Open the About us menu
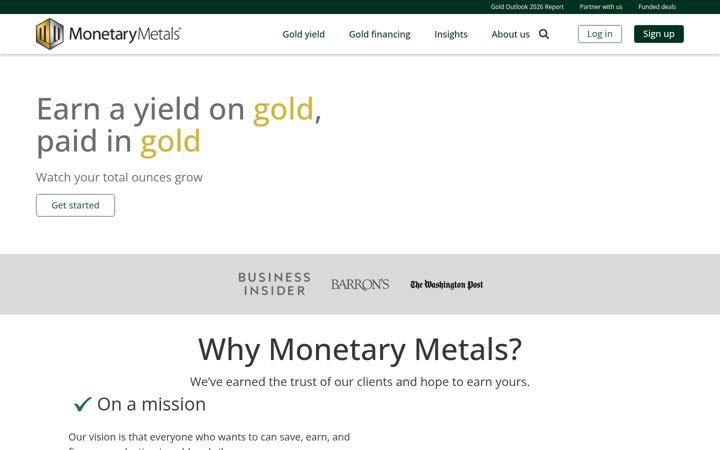The height and width of the screenshot is (450, 720). click(510, 34)
